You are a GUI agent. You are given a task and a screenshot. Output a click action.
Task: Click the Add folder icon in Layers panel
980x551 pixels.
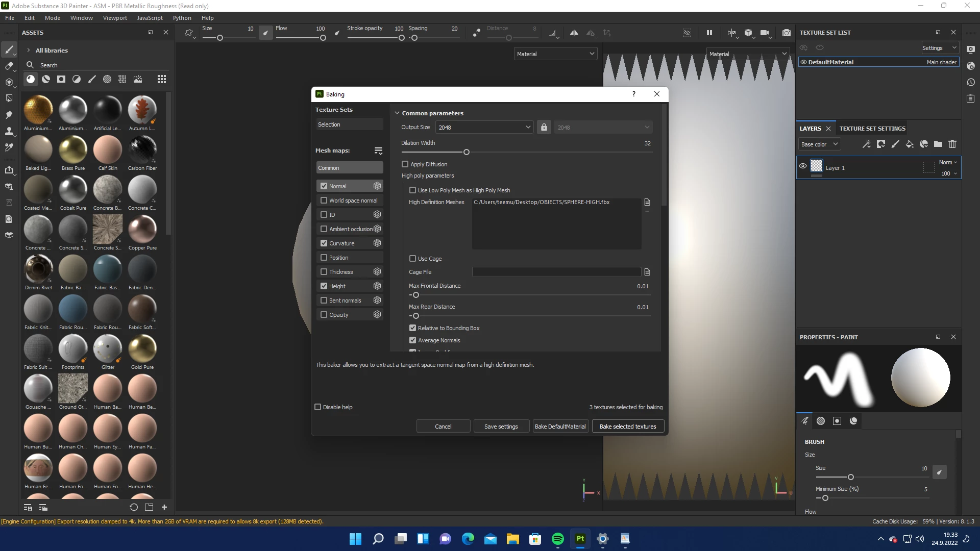click(938, 144)
